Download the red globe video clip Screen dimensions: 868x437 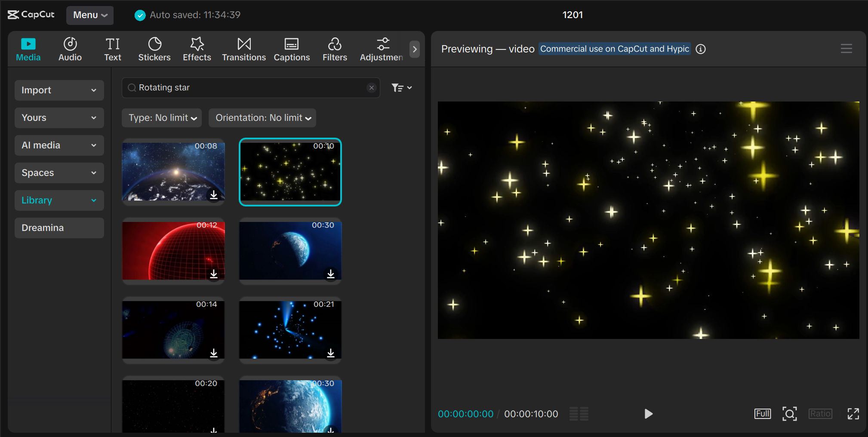click(214, 274)
